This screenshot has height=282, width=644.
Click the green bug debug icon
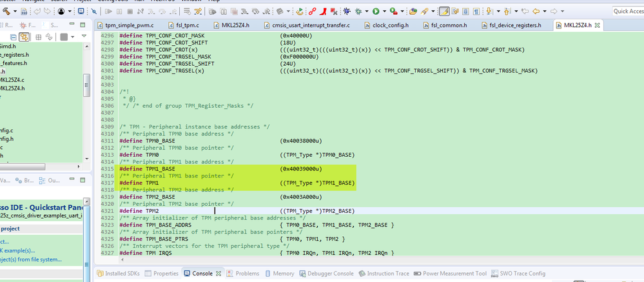point(358,12)
